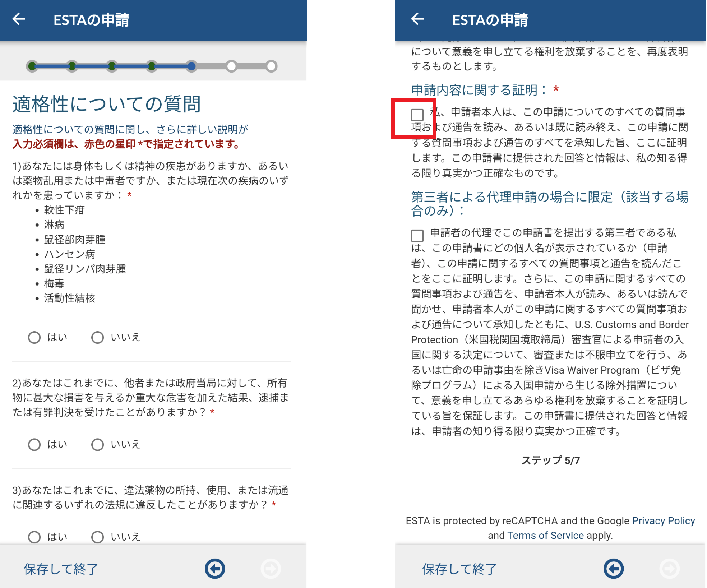The image size is (707, 588).
Task: Click the previous-step circle arrow on right screen
Action: pyautogui.click(x=614, y=569)
